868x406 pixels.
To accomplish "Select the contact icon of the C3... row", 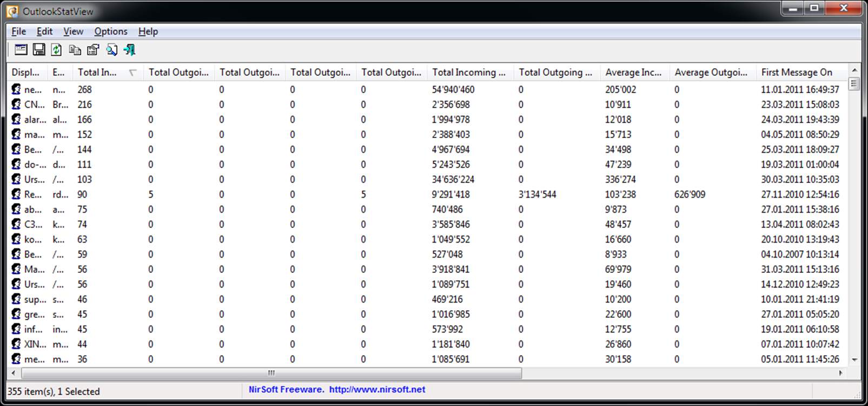I will 16,224.
